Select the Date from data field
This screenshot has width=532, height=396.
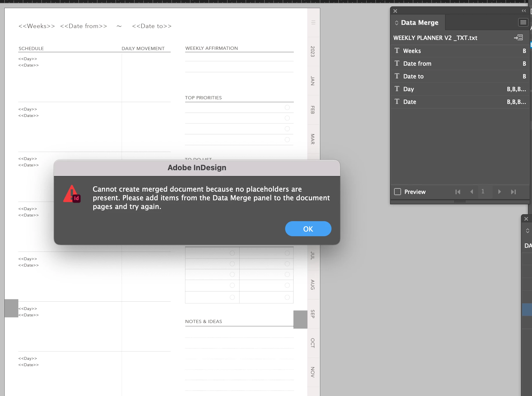[x=460, y=63]
